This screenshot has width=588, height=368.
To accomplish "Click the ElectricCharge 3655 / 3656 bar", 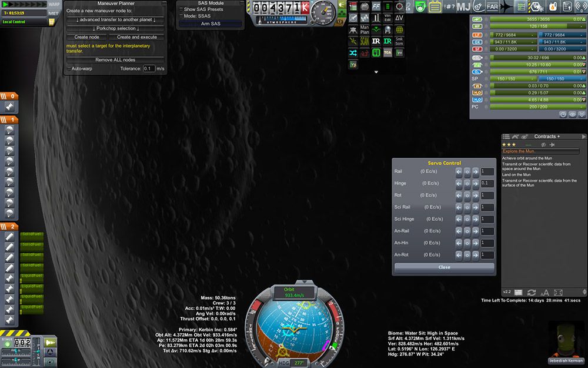I will tap(538, 19).
